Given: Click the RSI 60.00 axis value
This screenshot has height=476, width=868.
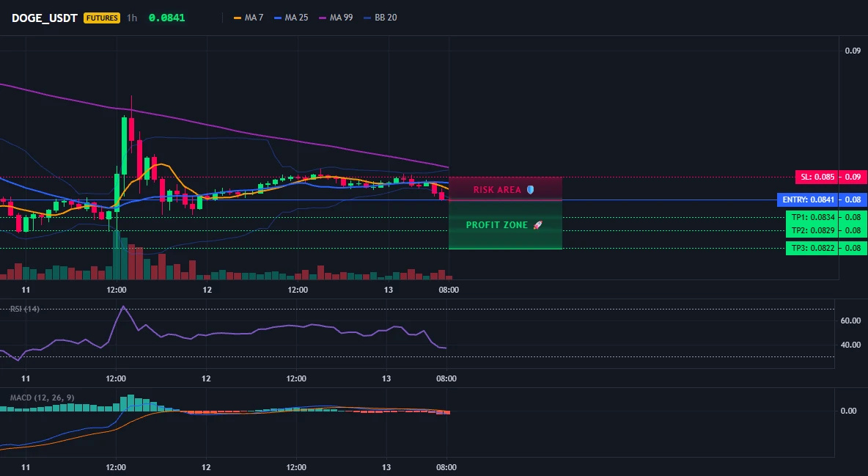Looking at the screenshot, I should [850, 321].
